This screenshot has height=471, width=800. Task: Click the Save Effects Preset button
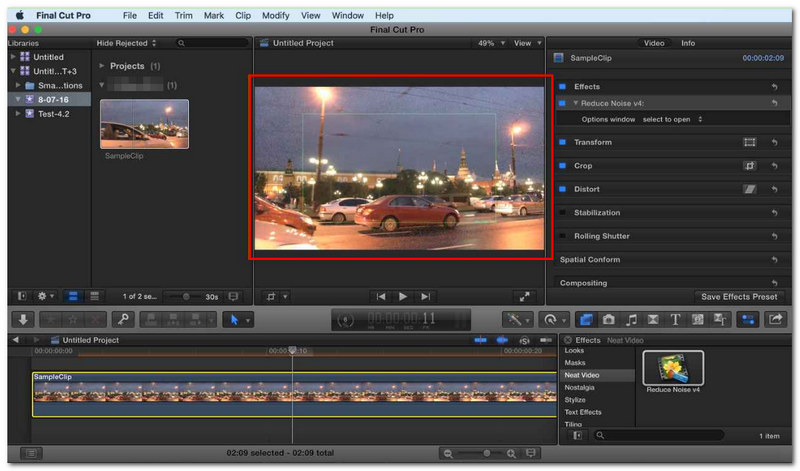739,296
